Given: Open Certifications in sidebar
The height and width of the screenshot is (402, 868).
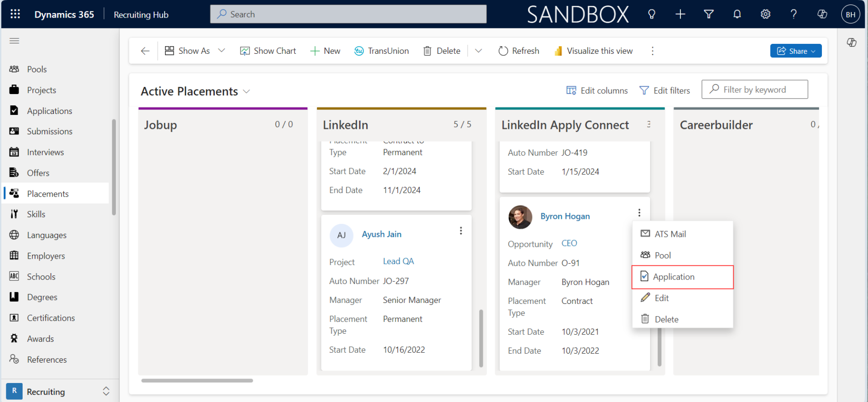Looking at the screenshot, I should coord(56,318).
